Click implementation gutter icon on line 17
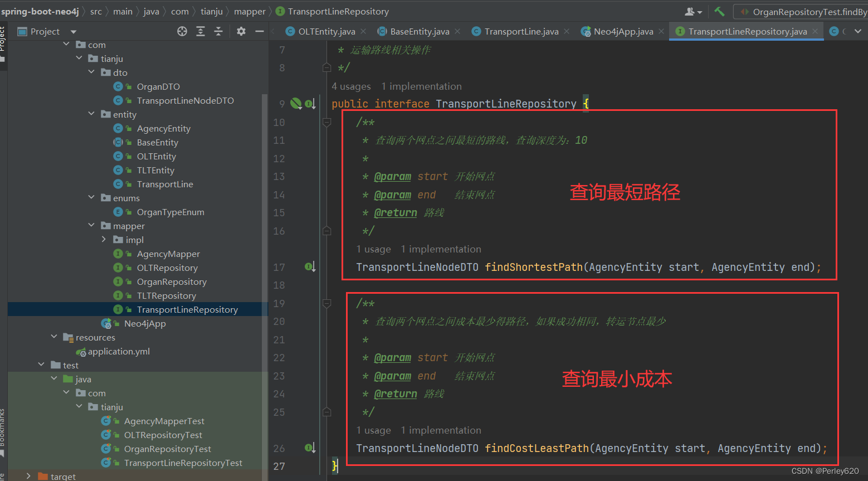 [x=310, y=267]
